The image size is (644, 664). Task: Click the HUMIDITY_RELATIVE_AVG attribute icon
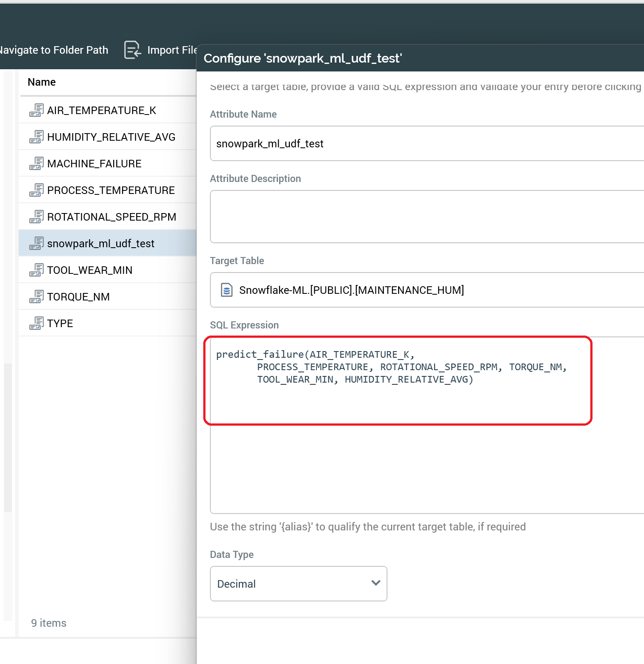coord(36,137)
